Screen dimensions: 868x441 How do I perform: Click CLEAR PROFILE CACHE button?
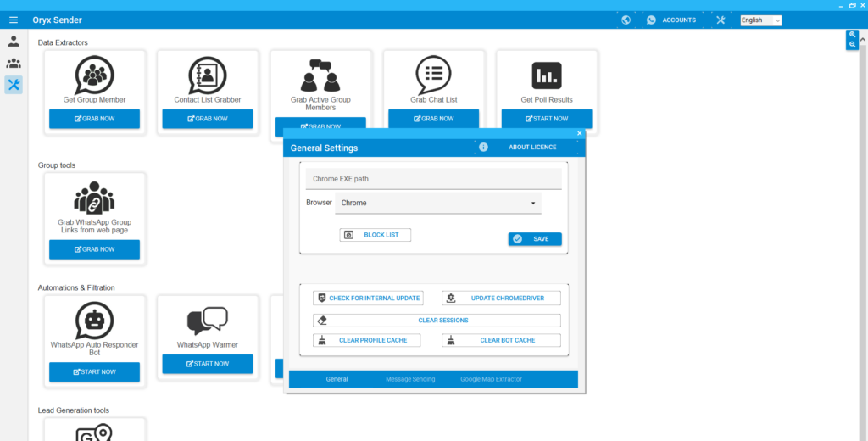366,340
